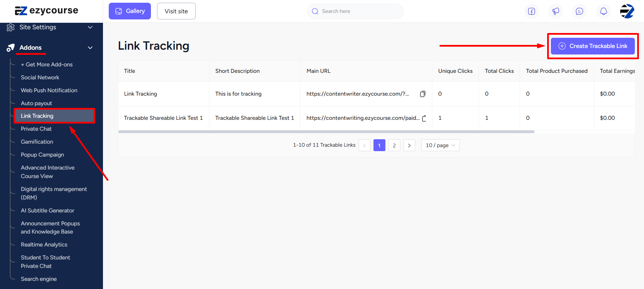The height and width of the screenshot is (289, 644).
Task: Go to next page arrow
Action: (409, 145)
